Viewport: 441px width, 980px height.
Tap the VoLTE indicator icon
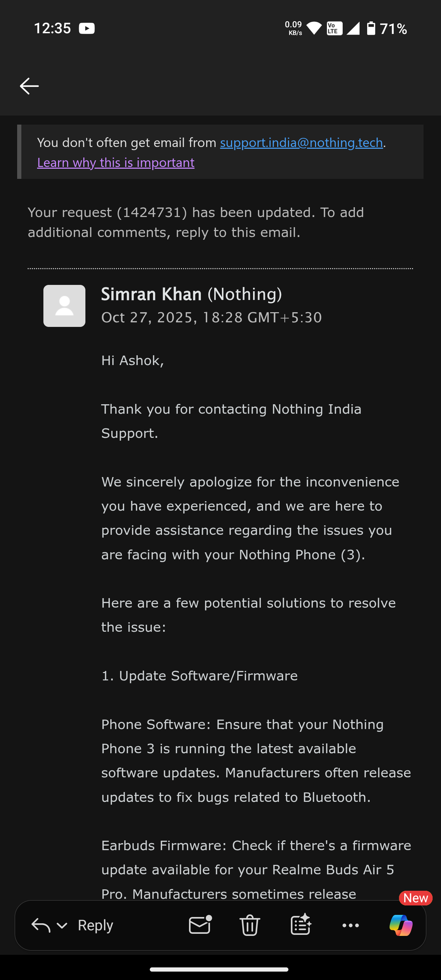[335, 29]
